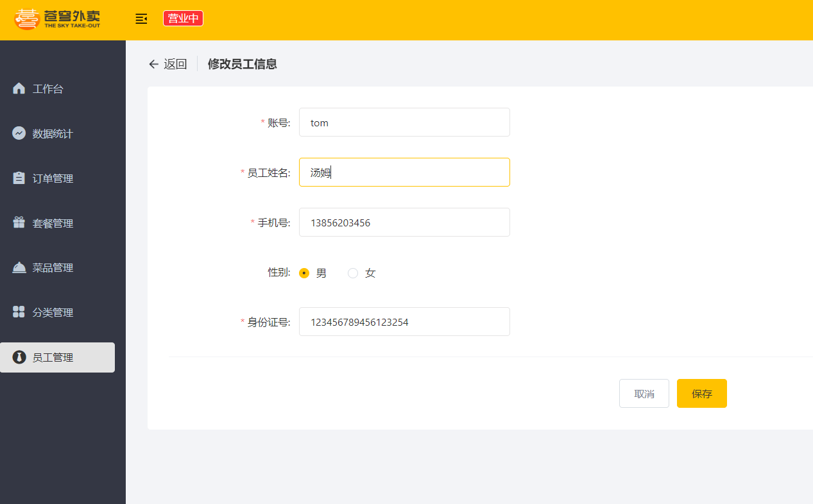Click the chart icon beside 数据统计
The height and width of the screenshot is (504, 813).
tap(19, 133)
